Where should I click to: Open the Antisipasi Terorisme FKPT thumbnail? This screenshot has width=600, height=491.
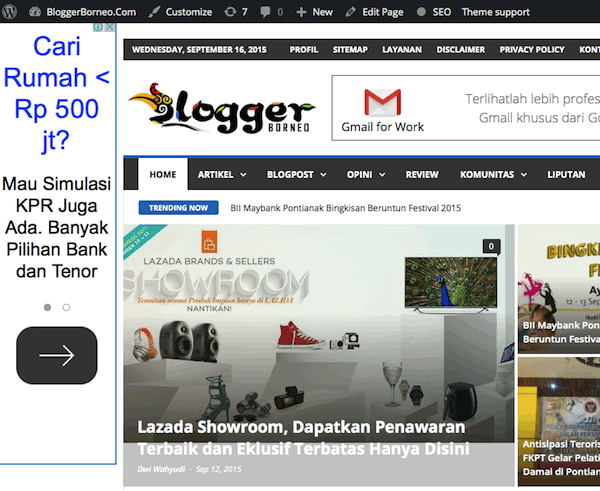(x=559, y=422)
